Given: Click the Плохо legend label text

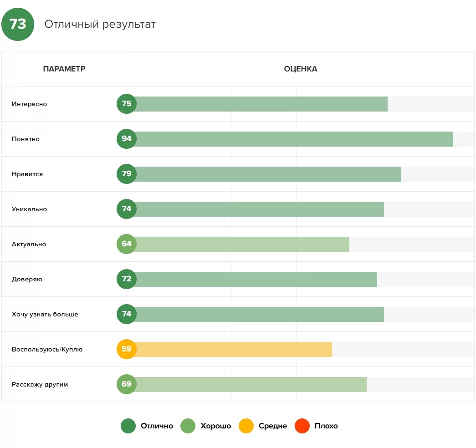Looking at the screenshot, I should (x=326, y=426).
